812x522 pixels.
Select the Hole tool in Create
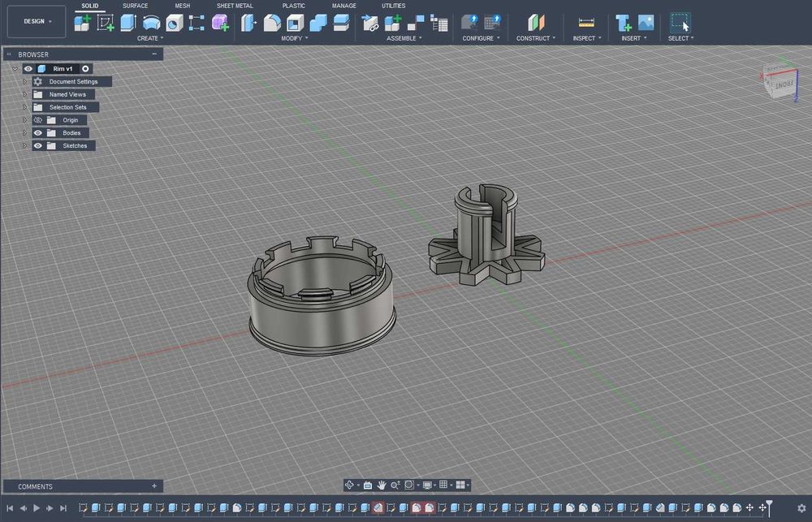(174, 23)
